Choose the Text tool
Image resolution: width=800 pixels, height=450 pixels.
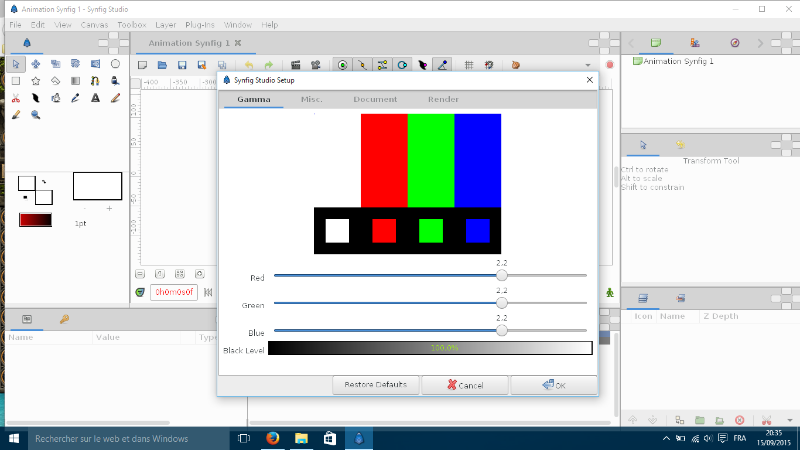[95, 98]
